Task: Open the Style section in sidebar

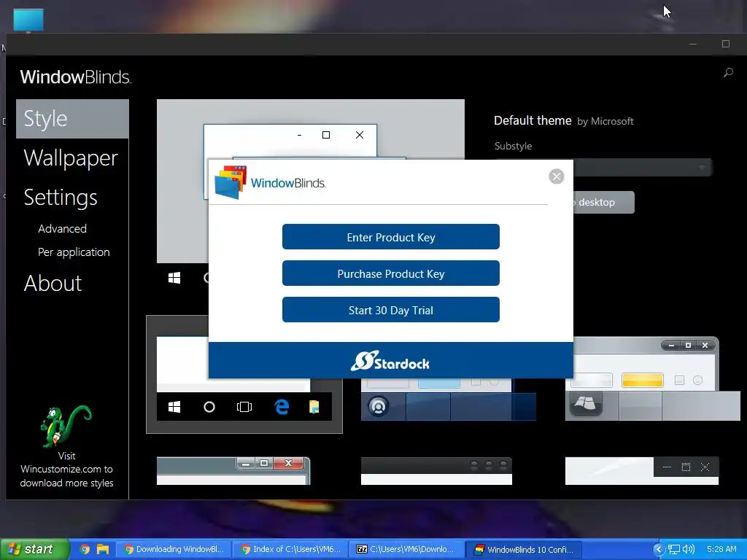Action: (72, 119)
